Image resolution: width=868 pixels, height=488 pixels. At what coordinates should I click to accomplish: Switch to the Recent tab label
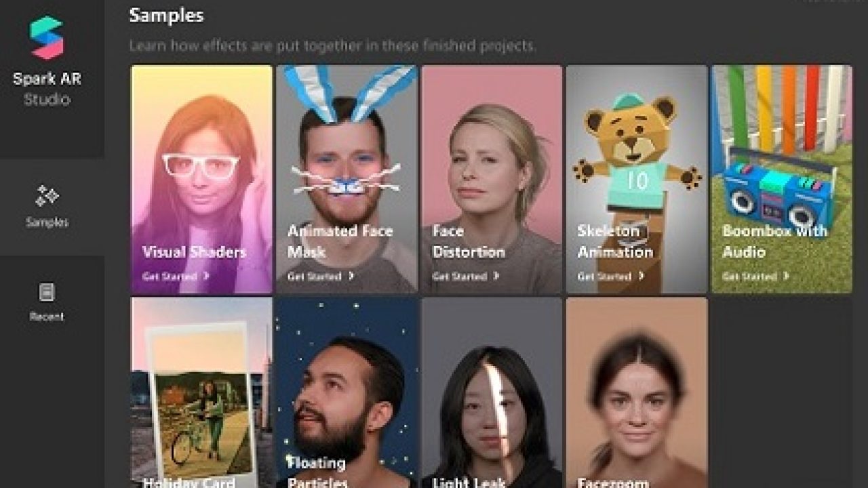pyautogui.click(x=47, y=317)
